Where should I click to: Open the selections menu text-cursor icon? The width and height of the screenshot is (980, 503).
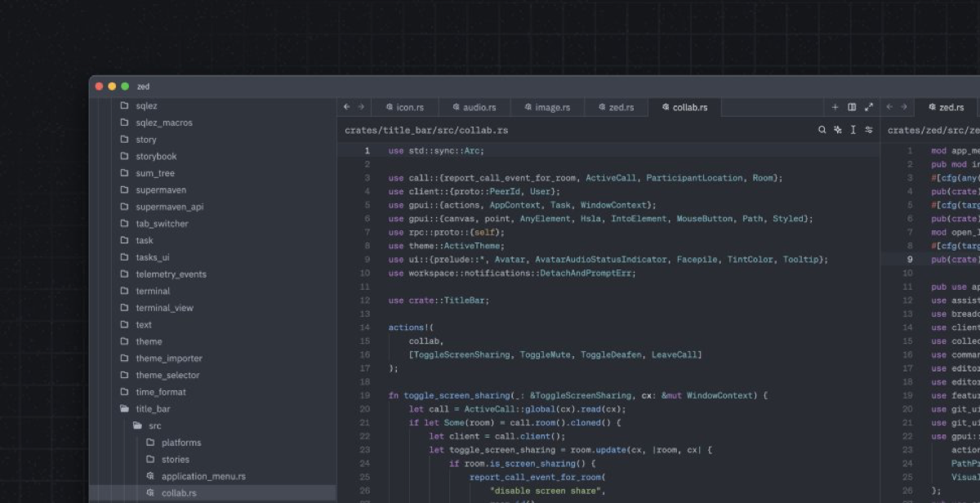click(x=853, y=130)
